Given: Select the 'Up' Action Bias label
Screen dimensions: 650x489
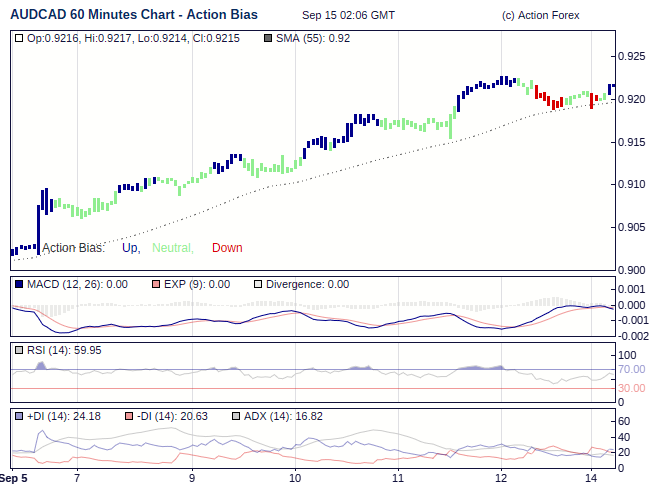Looking at the screenshot, I should [131, 248].
